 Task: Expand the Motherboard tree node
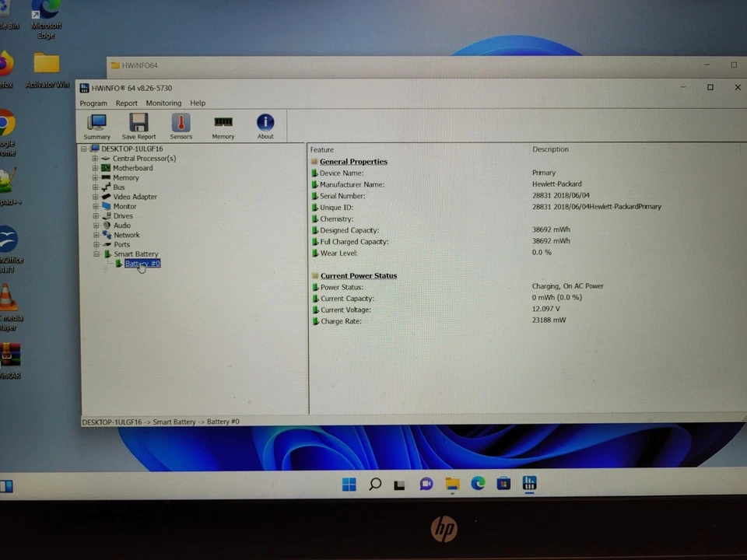pos(95,168)
